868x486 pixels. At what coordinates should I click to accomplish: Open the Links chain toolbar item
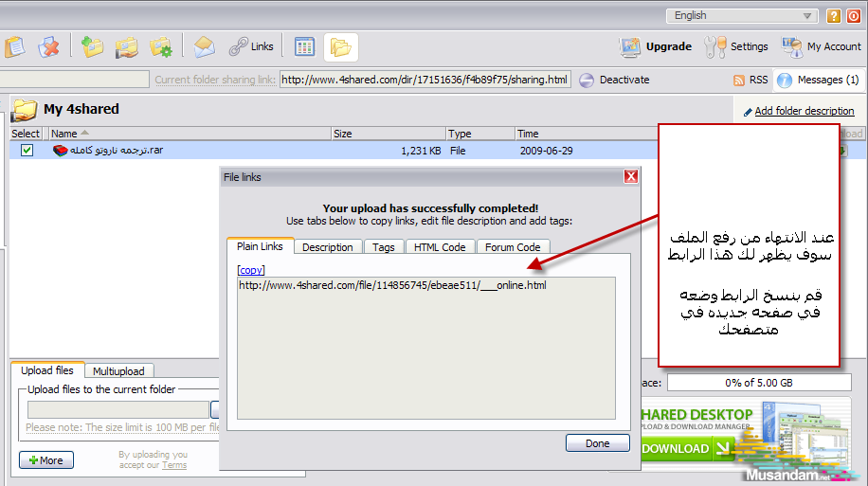coord(251,46)
